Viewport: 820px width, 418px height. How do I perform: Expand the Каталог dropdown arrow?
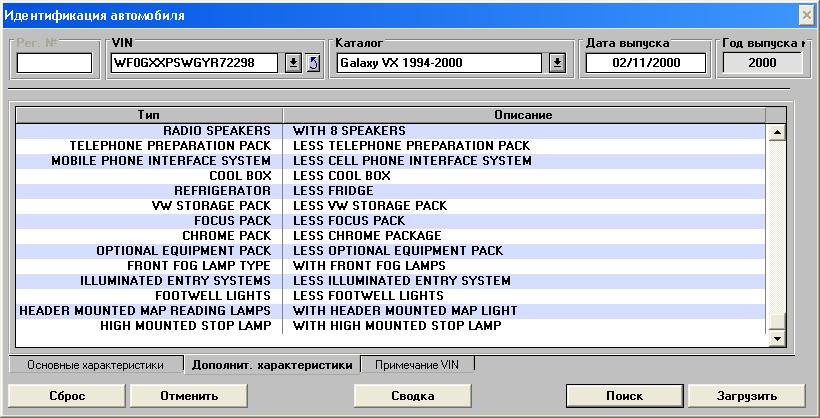coord(558,63)
